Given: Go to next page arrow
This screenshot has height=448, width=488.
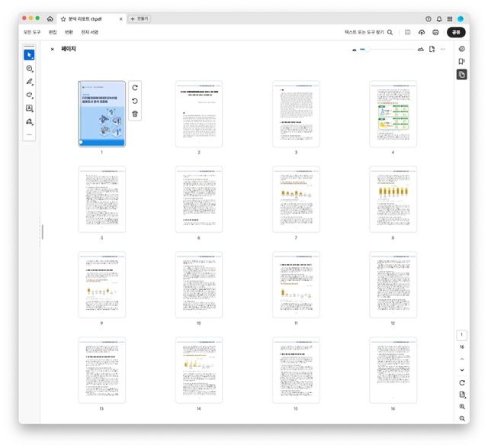Looking at the screenshot, I should coord(462,370).
